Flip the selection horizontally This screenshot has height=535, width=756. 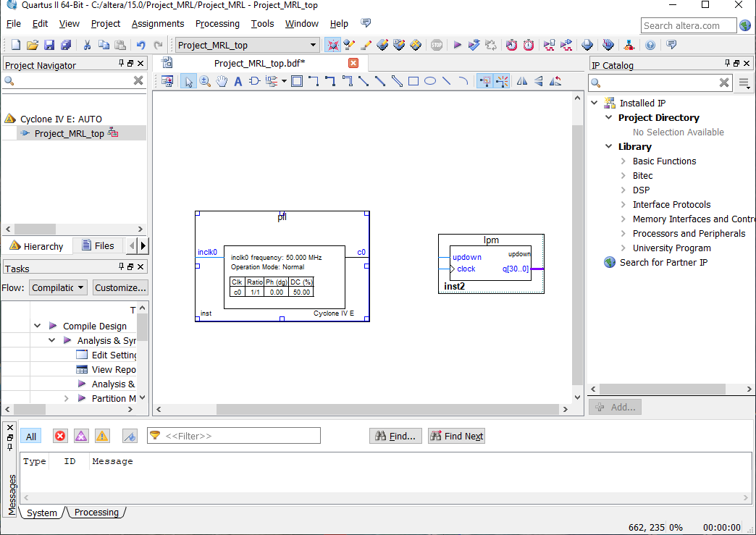(x=522, y=81)
